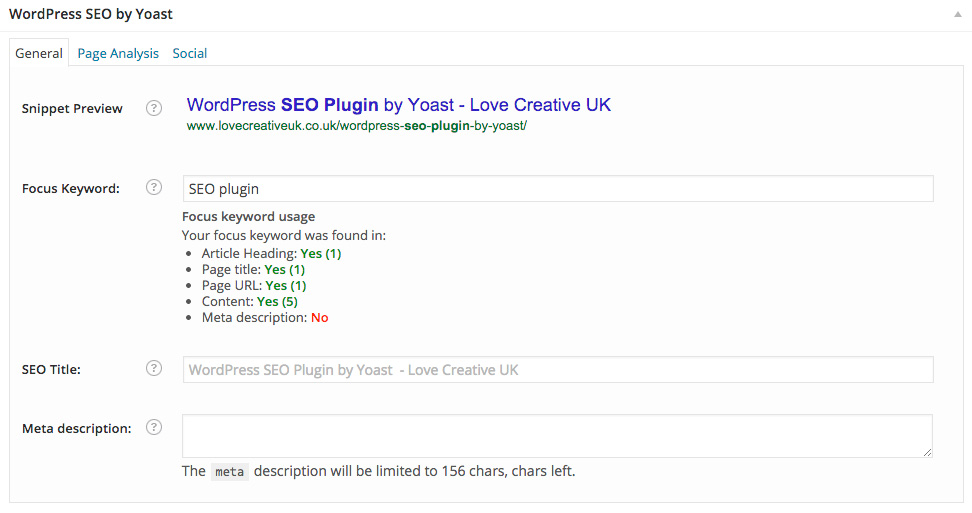
Task: Open the Social tab
Action: point(190,53)
